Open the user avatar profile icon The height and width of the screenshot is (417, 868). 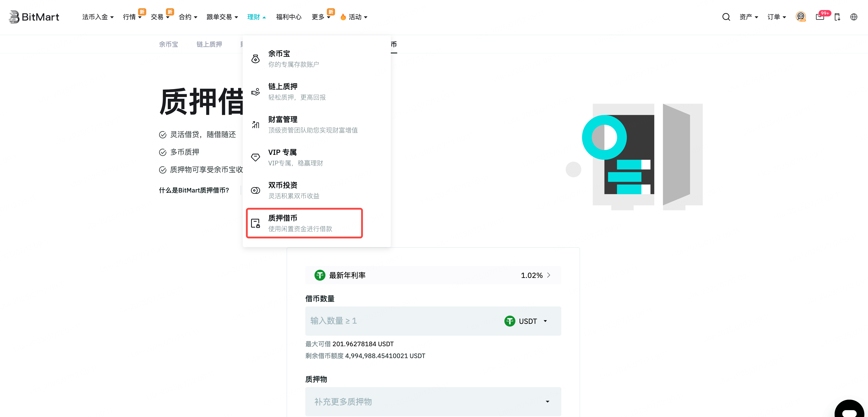pyautogui.click(x=801, y=17)
